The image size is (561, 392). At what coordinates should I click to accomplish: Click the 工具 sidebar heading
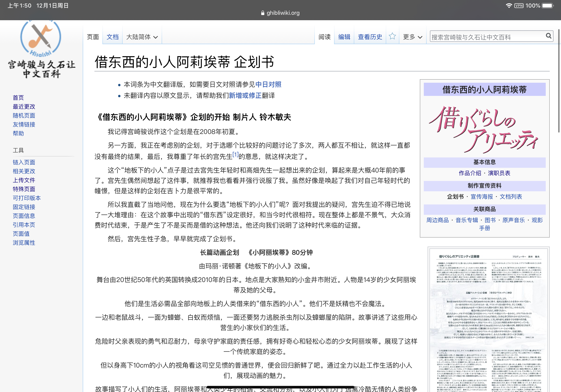[18, 150]
